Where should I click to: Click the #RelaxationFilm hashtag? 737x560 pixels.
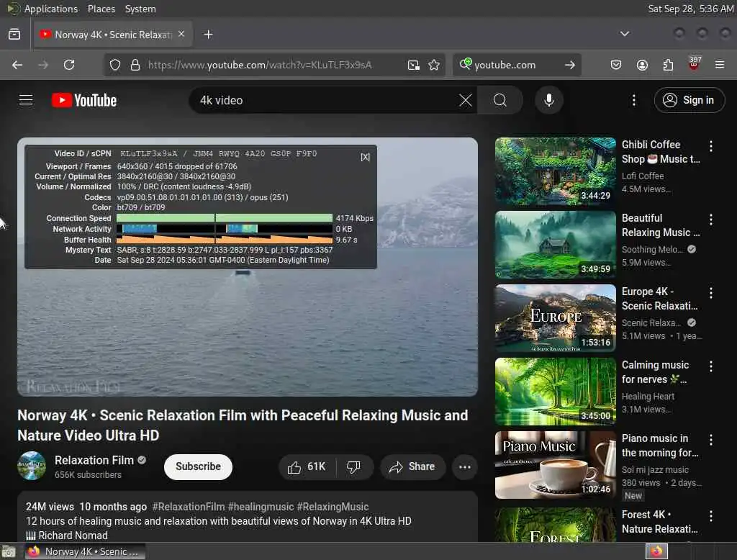tap(188, 507)
